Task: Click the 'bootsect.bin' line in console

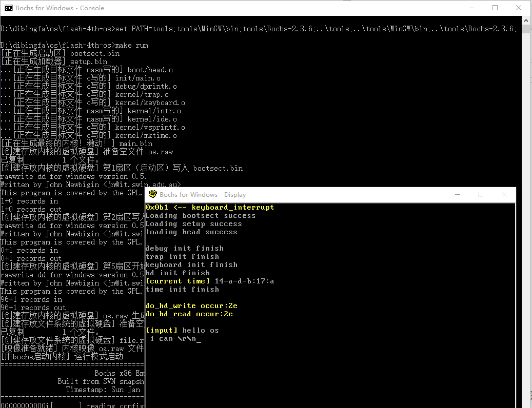Action: 60,53
